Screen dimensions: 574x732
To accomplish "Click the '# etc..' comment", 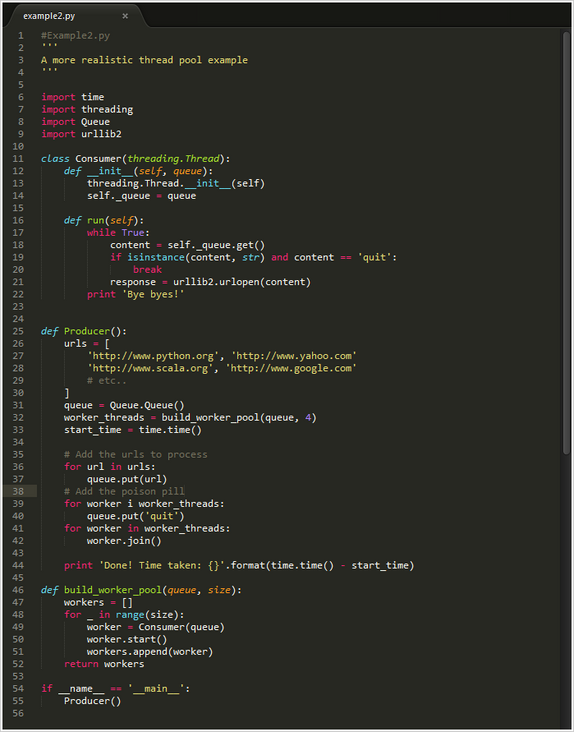I will (x=107, y=380).
